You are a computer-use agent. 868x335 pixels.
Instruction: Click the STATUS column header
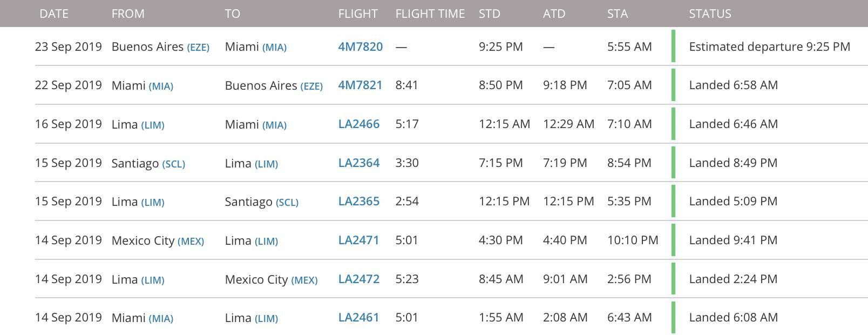point(710,14)
